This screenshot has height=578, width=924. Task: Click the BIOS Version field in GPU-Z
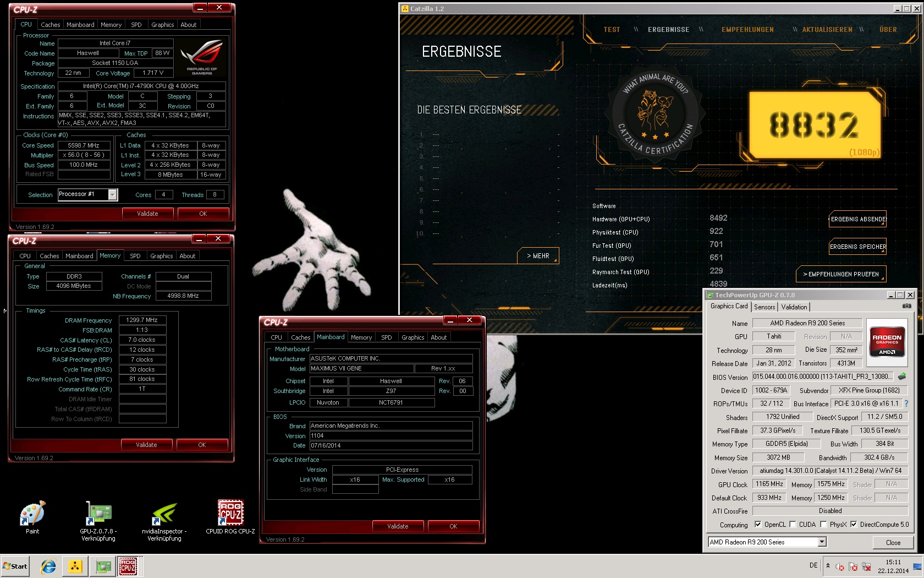(x=823, y=377)
